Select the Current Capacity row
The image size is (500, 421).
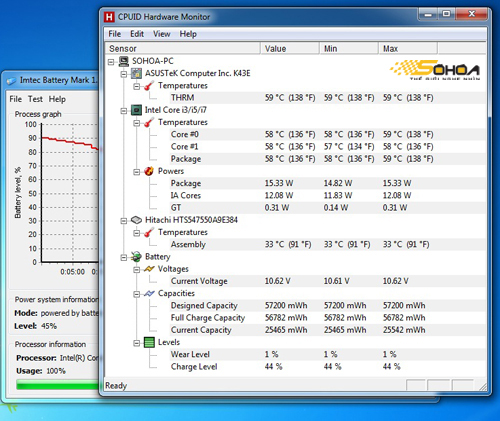(295, 330)
